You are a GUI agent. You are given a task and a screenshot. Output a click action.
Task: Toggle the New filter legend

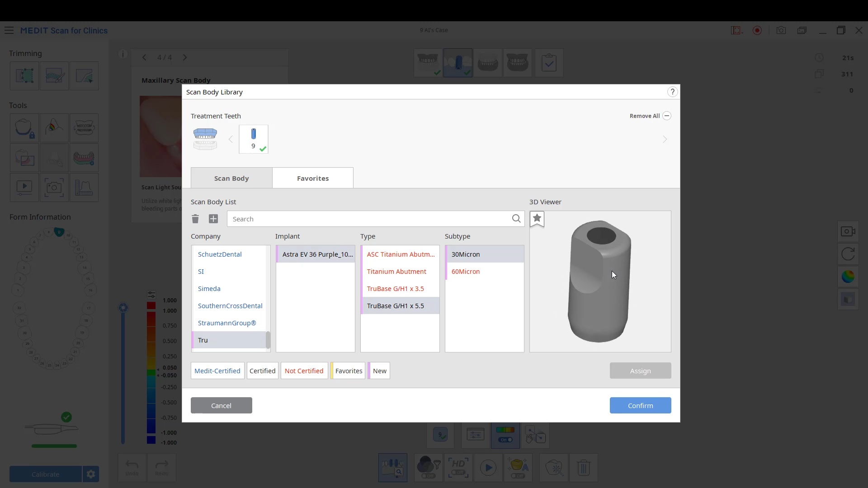point(379,371)
